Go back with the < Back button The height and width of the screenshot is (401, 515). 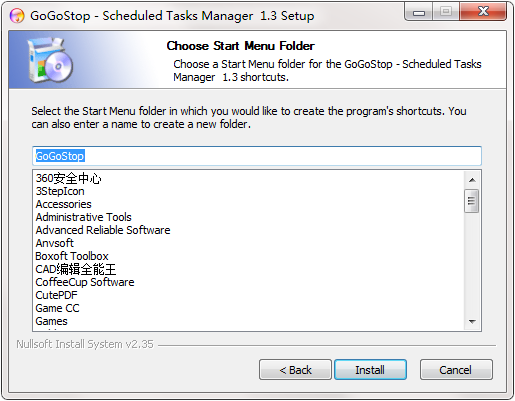[295, 370]
